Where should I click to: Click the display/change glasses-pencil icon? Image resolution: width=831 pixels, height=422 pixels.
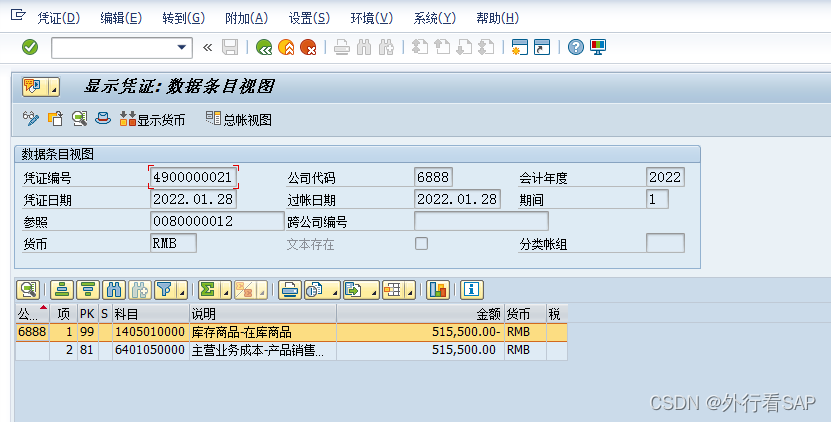(30, 118)
